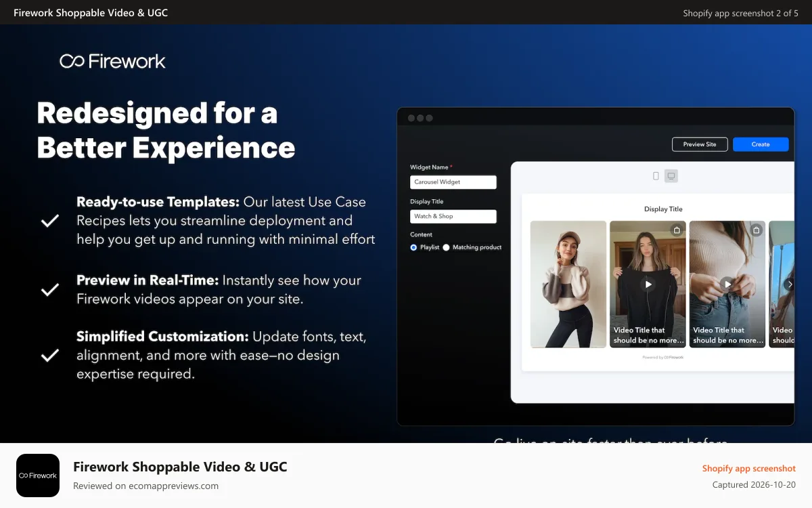The image size is (812, 508).
Task: Click the Firework Shoppable Video & UGC footer title
Action: click(x=180, y=467)
